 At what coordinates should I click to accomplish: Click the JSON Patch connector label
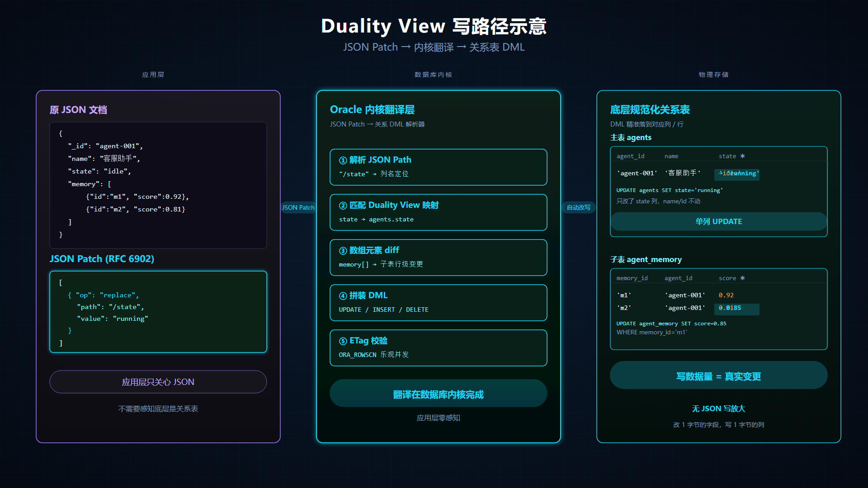pyautogui.click(x=298, y=207)
